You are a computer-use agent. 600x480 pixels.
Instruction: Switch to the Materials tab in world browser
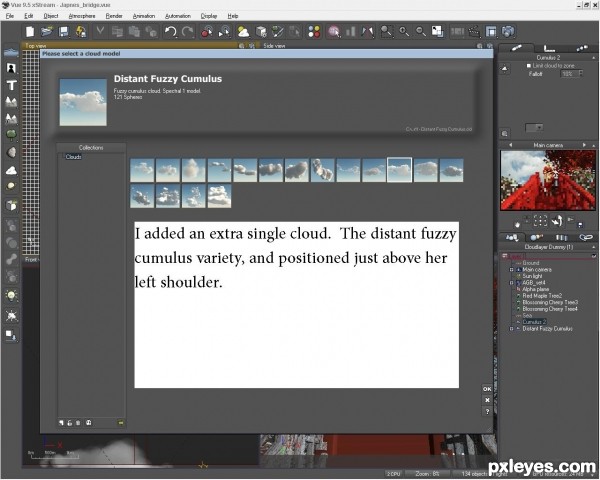(536, 238)
